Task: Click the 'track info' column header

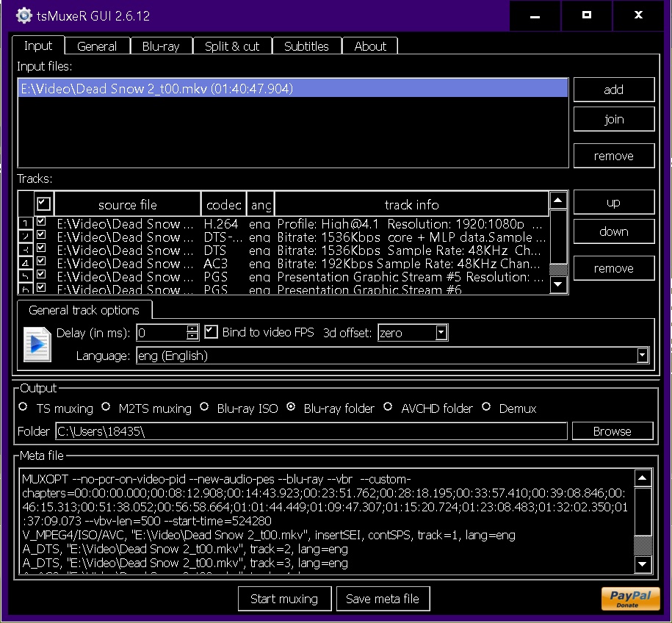Action: tap(411, 204)
